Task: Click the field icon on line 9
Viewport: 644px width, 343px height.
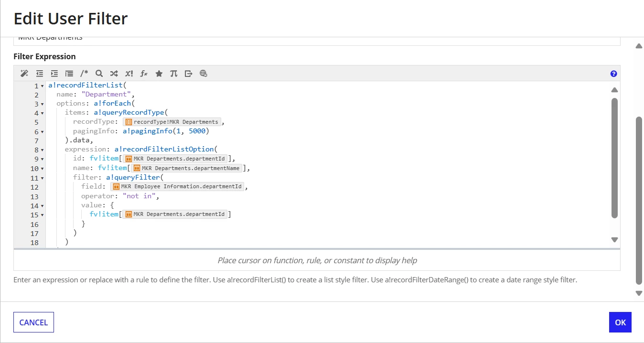Action: (129, 159)
